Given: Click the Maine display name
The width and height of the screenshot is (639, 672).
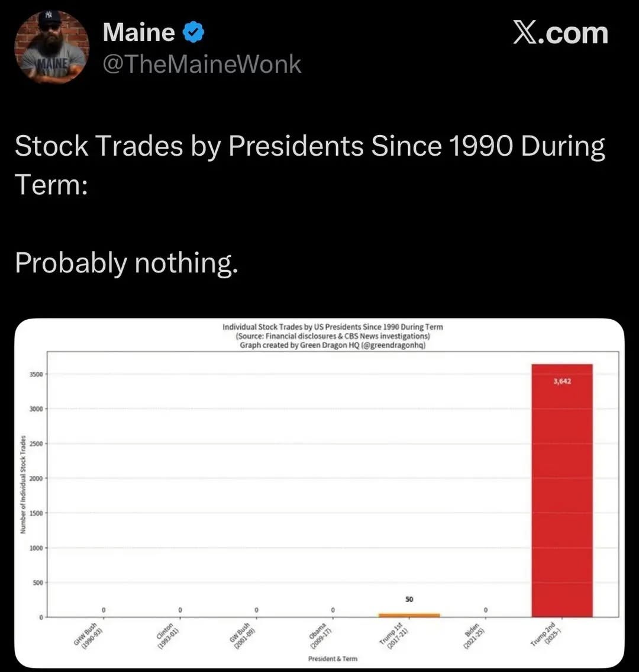Looking at the screenshot, I should coord(139,32).
